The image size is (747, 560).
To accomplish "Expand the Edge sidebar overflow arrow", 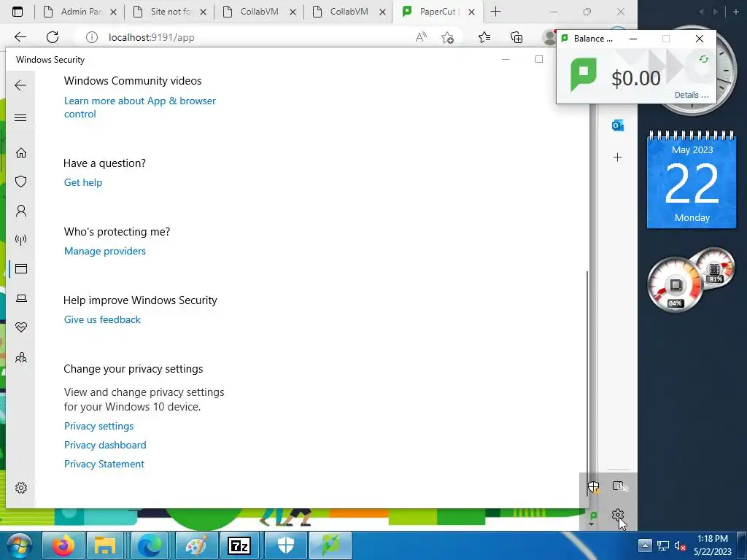I will click(x=591, y=525).
